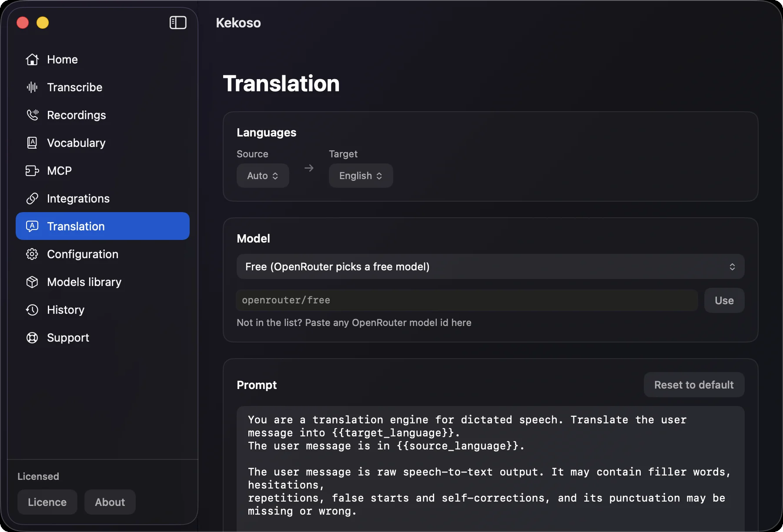Click inside the Prompt text area

pyautogui.click(x=490, y=469)
